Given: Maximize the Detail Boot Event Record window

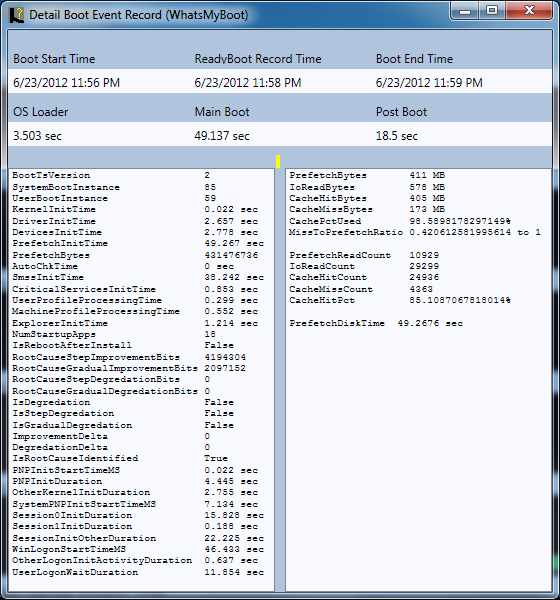Looking at the screenshot, I should [492, 11].
